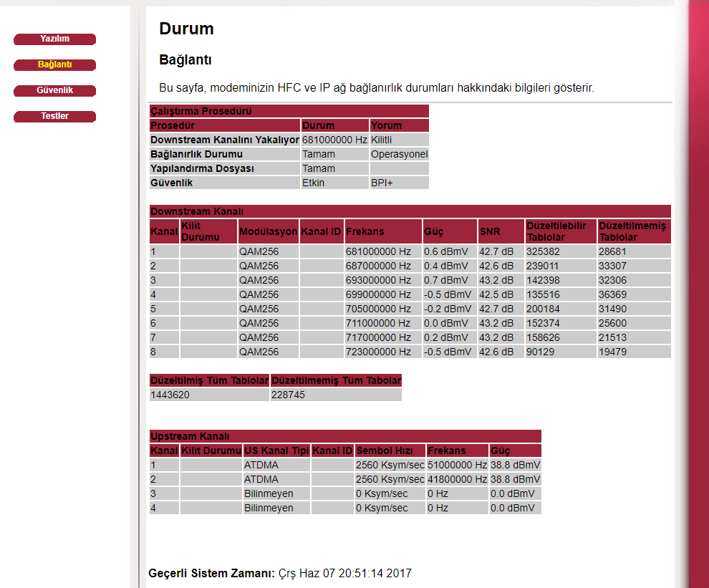The image size is (709, 588).
Task: Click the US Kanal Tipi column header
Action: (x=276, y=450)
